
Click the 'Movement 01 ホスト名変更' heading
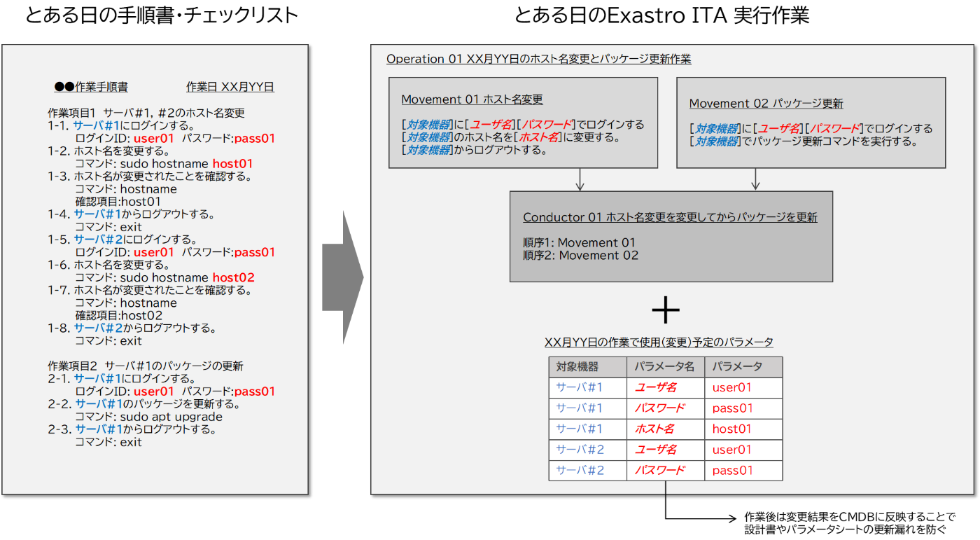click(x=472, y=99)
